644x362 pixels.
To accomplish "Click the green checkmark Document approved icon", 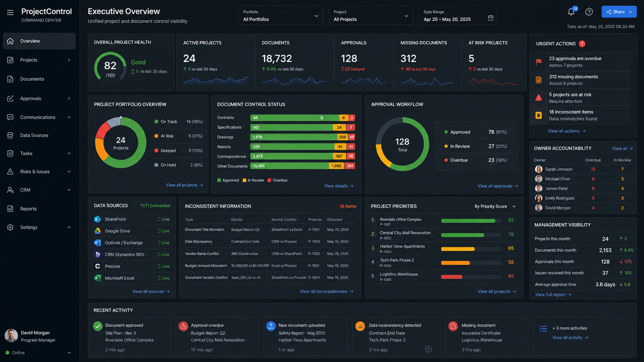I will tap(97, 326).
